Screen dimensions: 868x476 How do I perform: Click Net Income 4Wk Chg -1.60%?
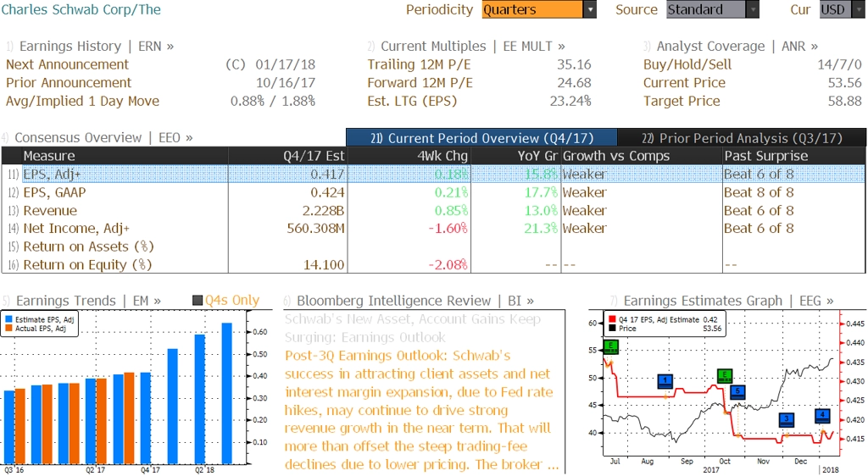(x=448, y=228)
